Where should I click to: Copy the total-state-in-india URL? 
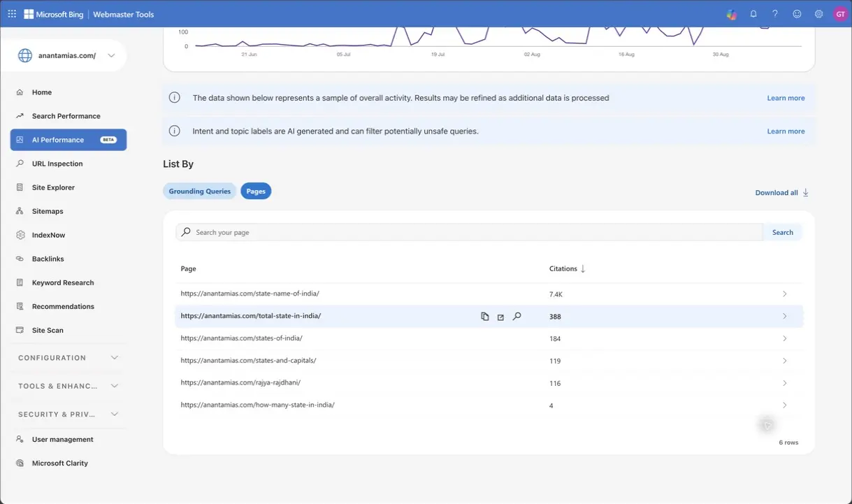coord(485,317)
